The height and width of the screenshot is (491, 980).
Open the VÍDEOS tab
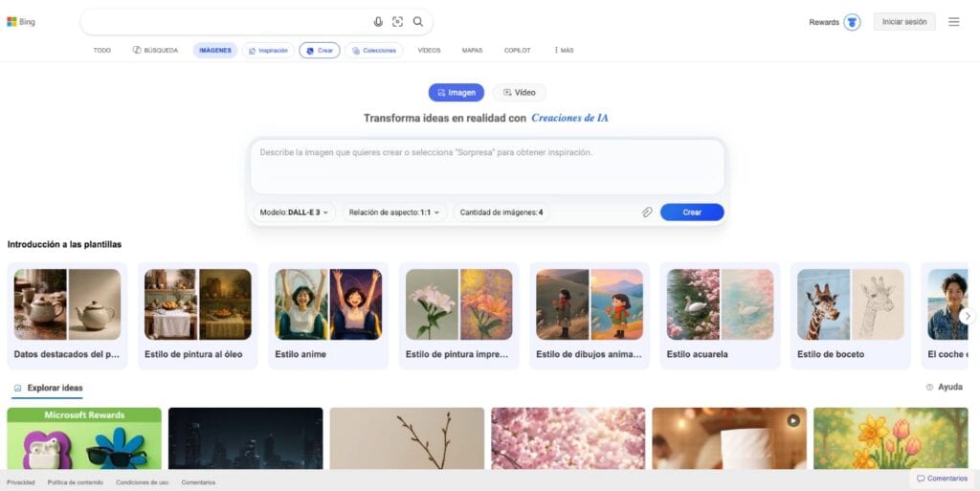(429, 51)
